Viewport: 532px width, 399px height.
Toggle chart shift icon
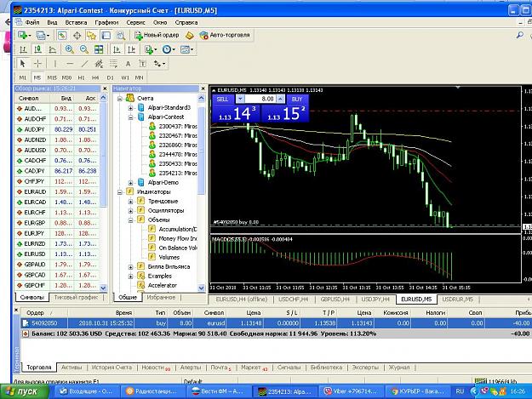pos(131,49)
